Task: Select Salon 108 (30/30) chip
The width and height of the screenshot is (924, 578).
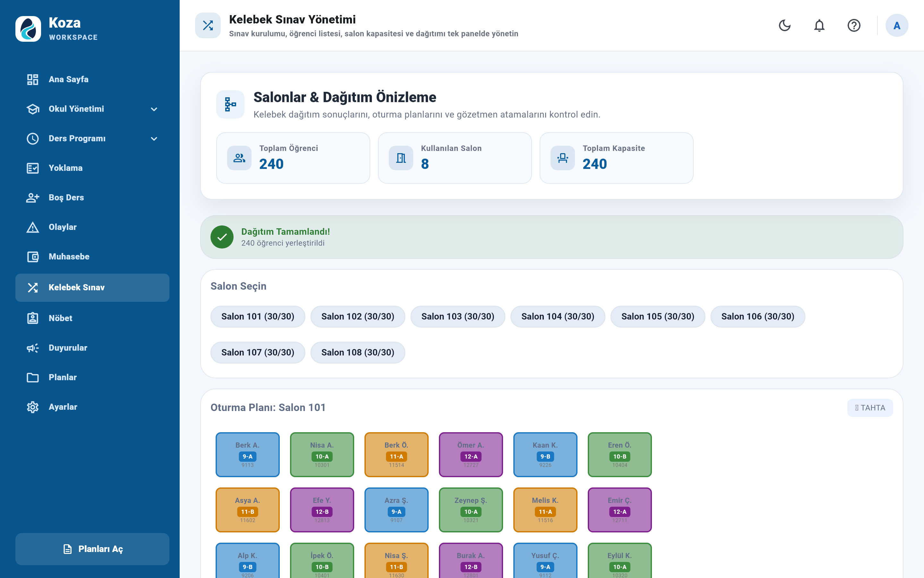Action: click(x=358, y=353)
